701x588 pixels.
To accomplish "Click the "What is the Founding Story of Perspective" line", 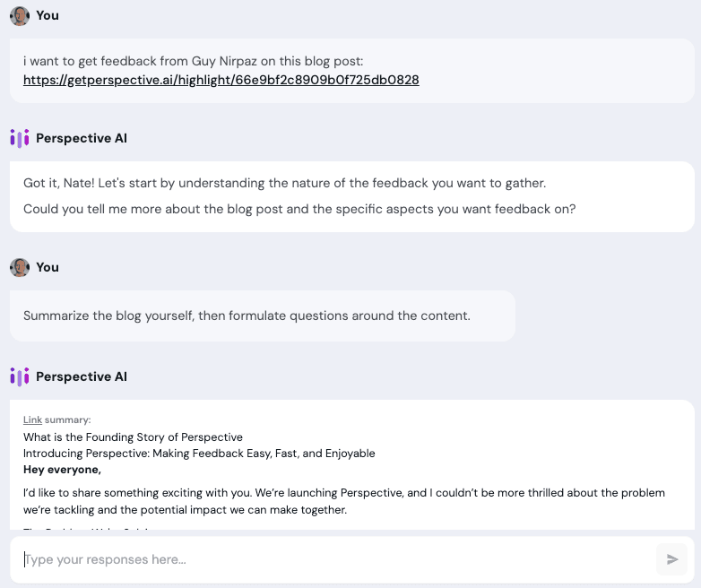I will pyautogui.click(x=133, y=437).
